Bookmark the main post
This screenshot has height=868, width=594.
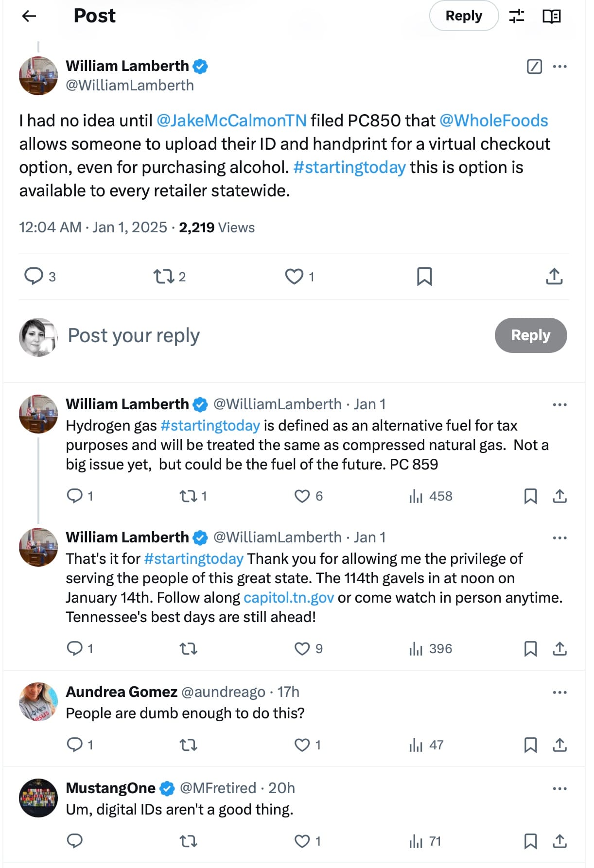click(424, 277)
